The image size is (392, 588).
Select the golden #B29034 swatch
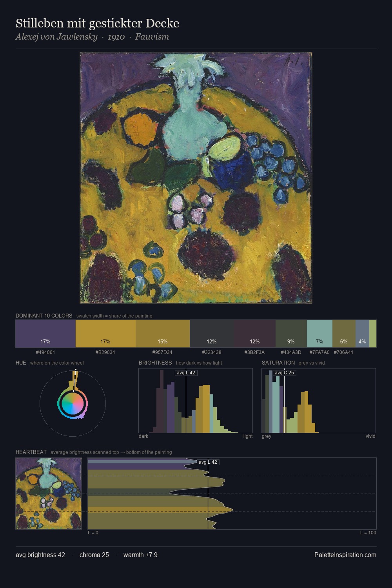coord(105,334)
